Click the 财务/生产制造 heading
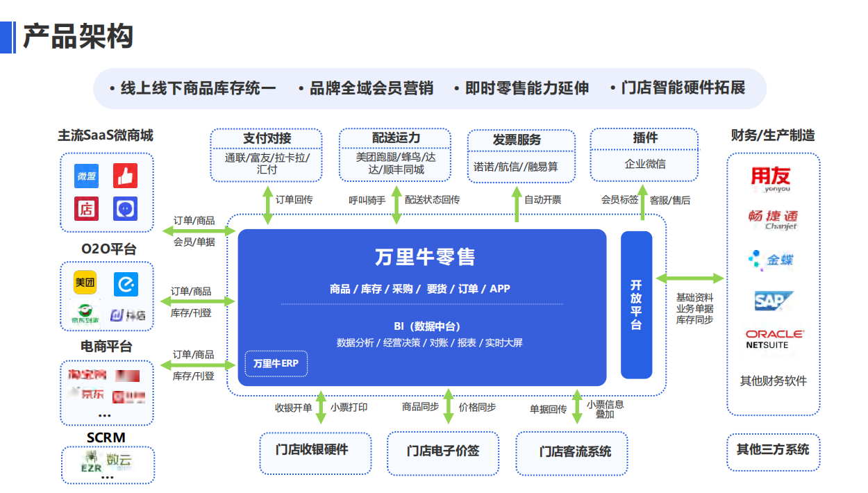The width and height of the screenshot is (868, 493). [773, 135]
